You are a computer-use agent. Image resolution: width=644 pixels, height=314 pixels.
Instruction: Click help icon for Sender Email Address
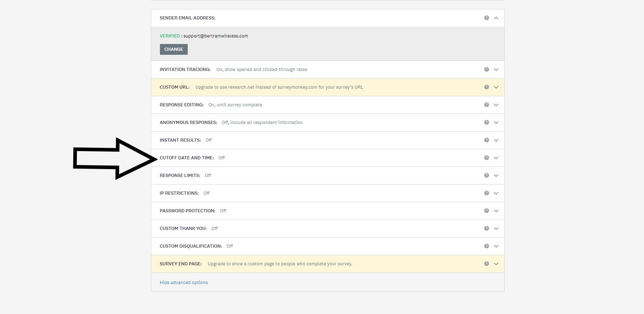pyautogui.click(x=486, y=18)
